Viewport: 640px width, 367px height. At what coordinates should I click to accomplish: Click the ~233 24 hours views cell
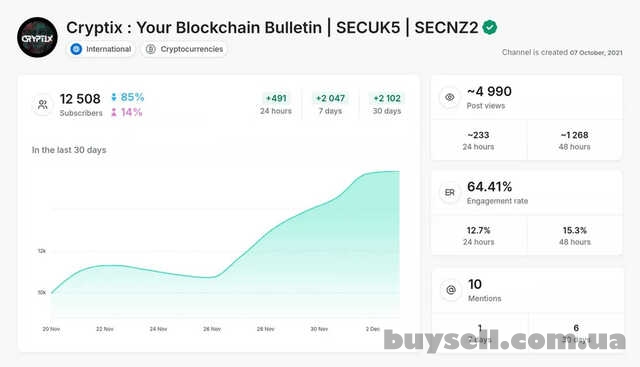(478, 140)
